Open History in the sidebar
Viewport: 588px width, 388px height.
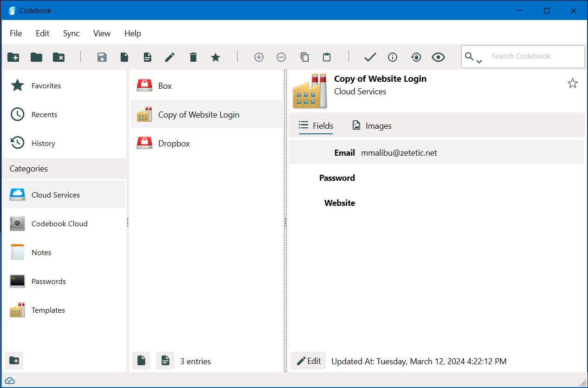(x=64, y=144)
